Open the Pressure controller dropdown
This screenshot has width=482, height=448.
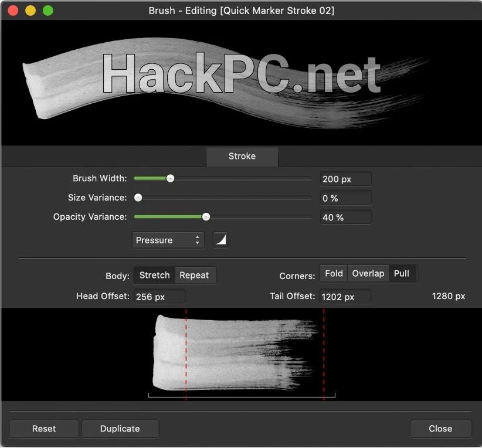pyautogui.click(x=168, y=240)
